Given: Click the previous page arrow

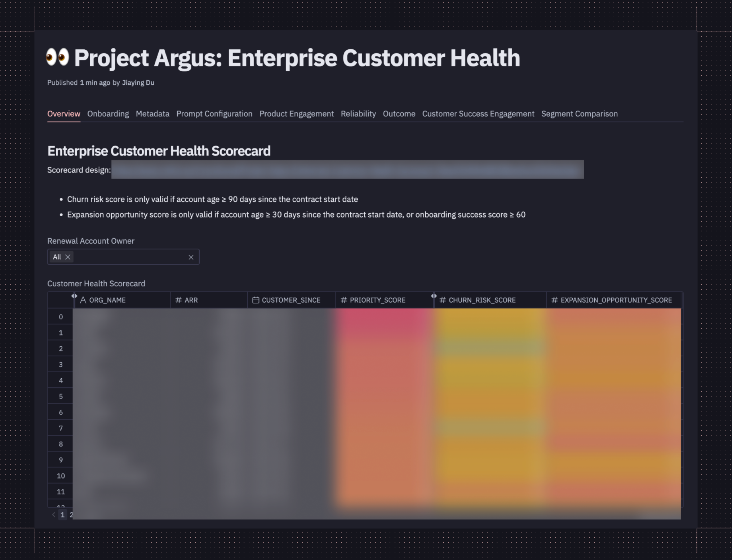Looking at the screenshot, I should pyautogui.click(x=53, y=515).
